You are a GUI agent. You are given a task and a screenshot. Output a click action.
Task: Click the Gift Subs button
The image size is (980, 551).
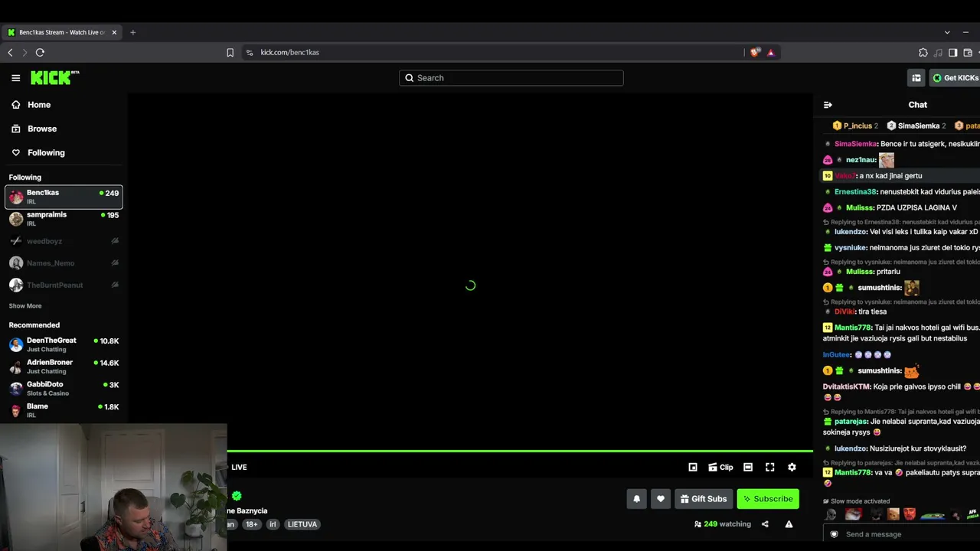click(704, 499)
